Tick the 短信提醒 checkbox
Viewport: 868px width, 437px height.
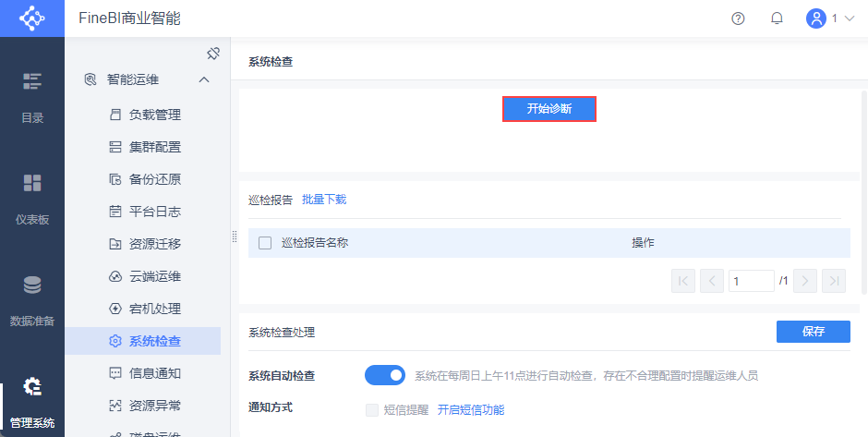[x=372, y=410]
